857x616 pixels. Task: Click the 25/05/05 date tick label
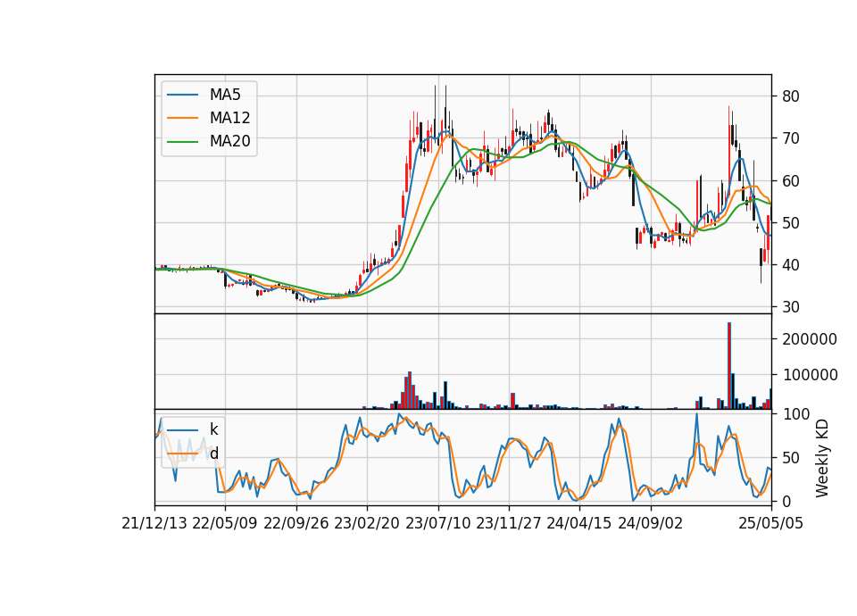pos(771,523)
